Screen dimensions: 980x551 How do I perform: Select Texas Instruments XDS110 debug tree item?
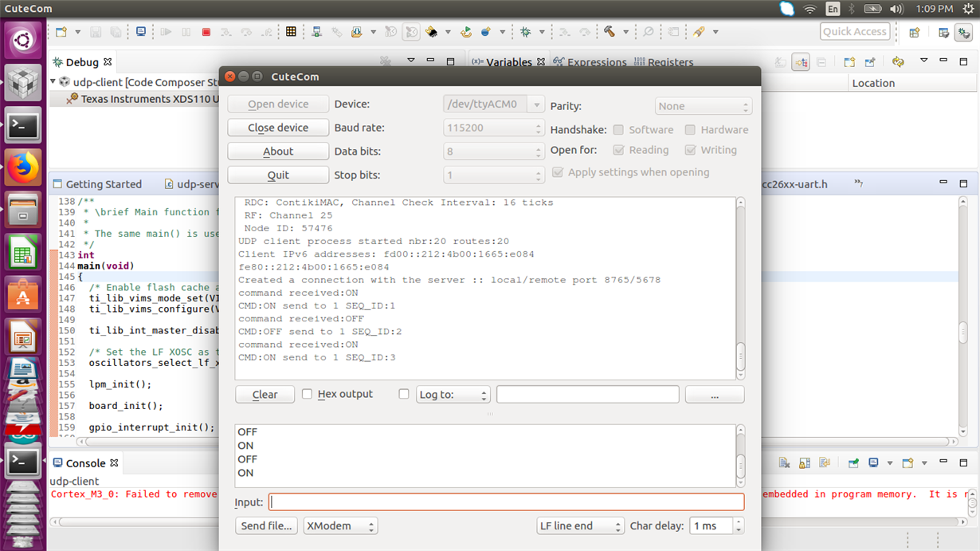pos(135,99)
